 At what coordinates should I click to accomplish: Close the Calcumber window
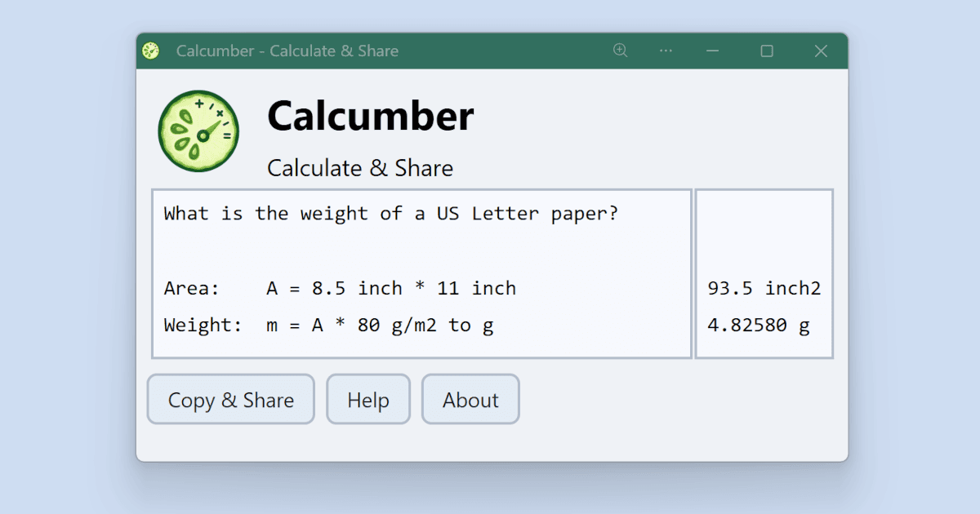822,51
